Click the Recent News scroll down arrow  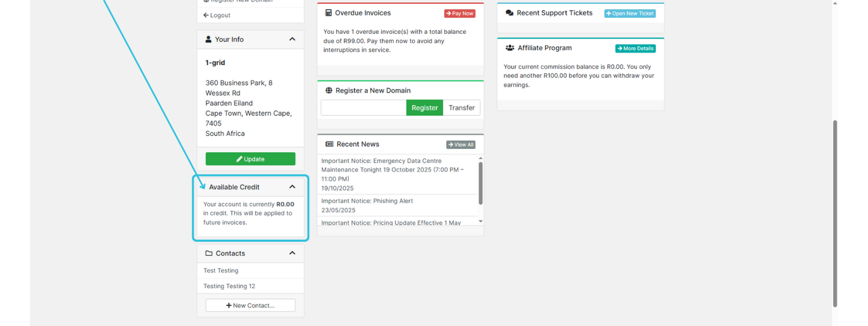[x=481, y=222]
